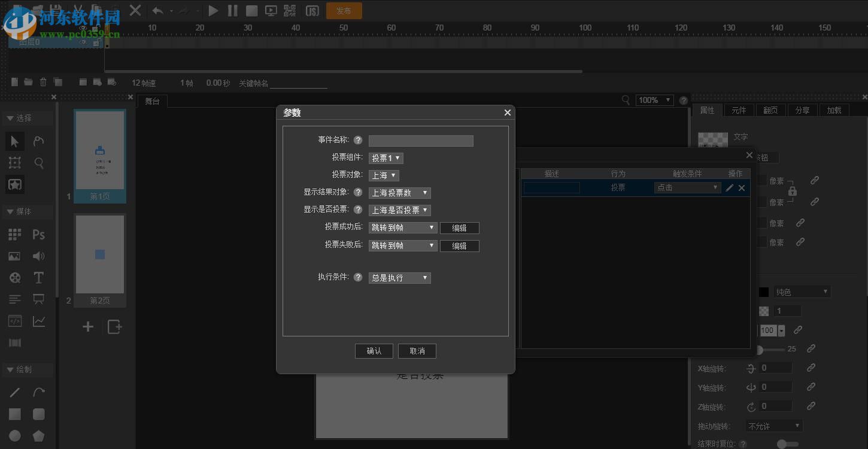868x449 pixels.
Task: Switch to the 分享 tab
Action: point(802,110)
